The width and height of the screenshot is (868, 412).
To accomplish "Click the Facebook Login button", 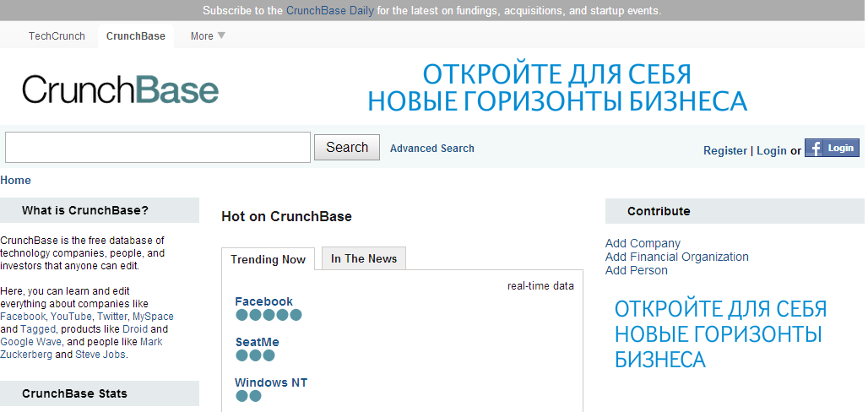I will [x=832, y=148].
